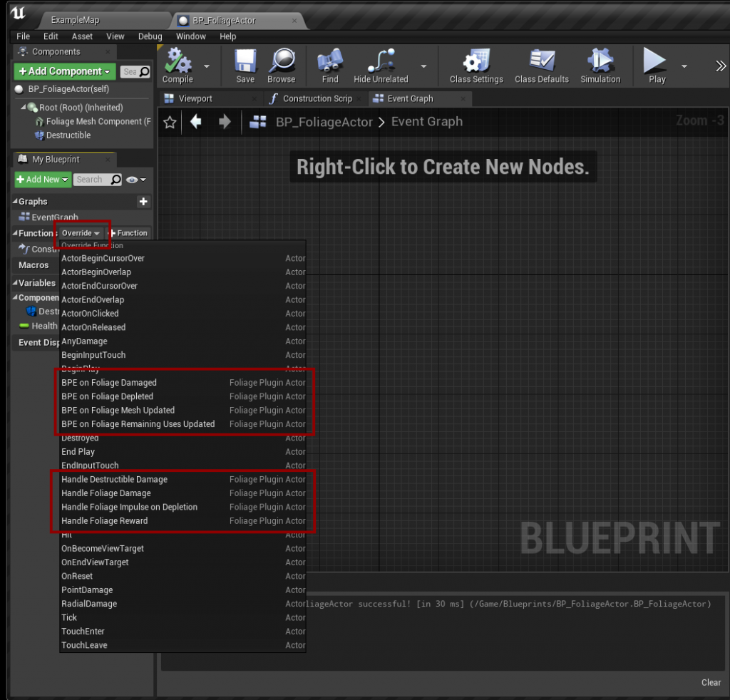Collapse the Graphs section
The width and height of the screenshot is (730, 700).
16,201
